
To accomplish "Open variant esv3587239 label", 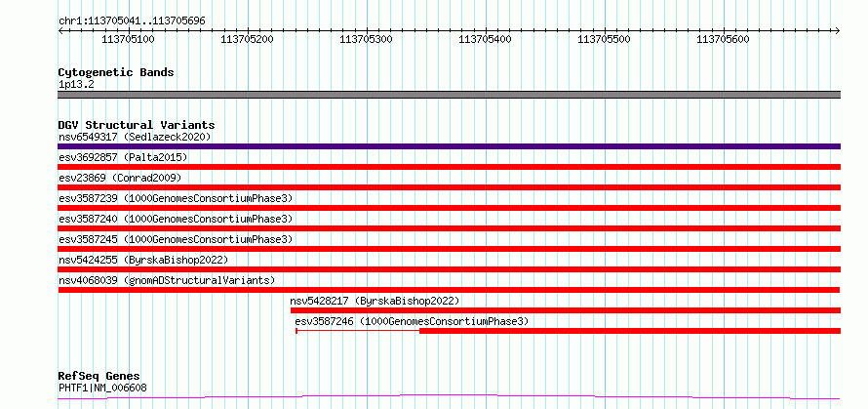I will click(176, 198).
